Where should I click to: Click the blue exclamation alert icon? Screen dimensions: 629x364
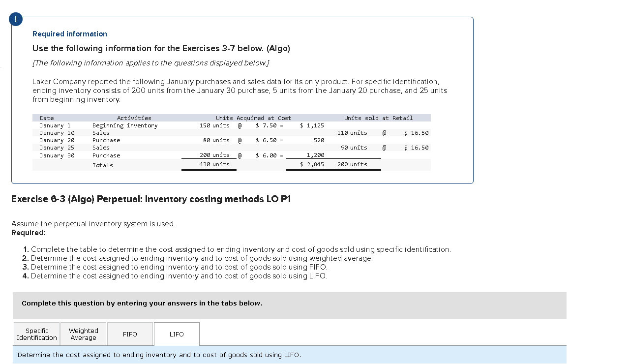[15, 19]
